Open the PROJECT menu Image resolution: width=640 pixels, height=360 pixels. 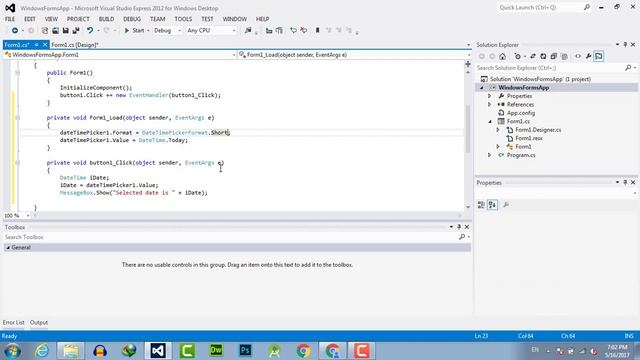tap(78, 19)
